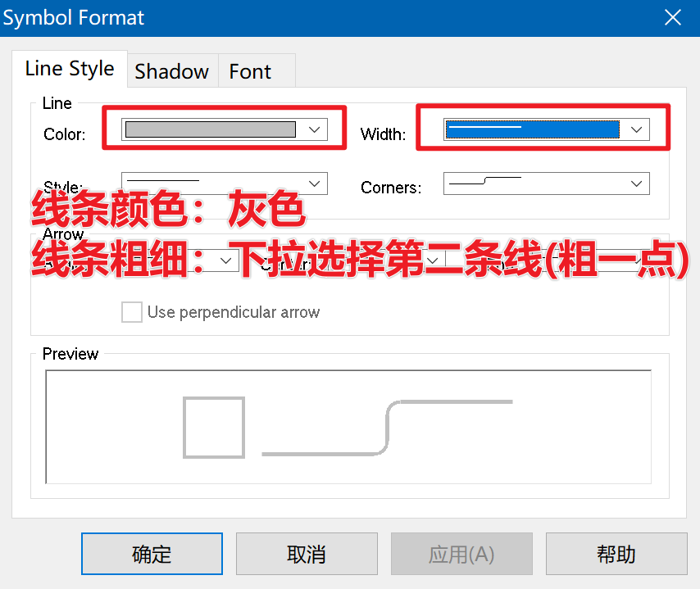Close the Symbol Format dialog
The image size is (700, 589).
pos(672,18)
